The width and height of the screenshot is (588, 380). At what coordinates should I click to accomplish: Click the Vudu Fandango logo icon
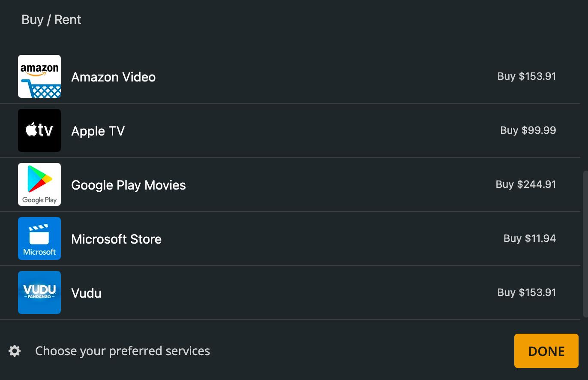click(x=39, y=293)
